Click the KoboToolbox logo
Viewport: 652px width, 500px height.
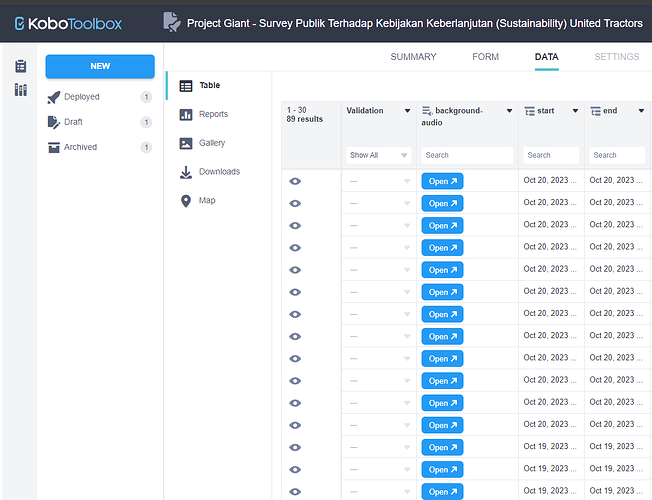click(x=68, y=22)
